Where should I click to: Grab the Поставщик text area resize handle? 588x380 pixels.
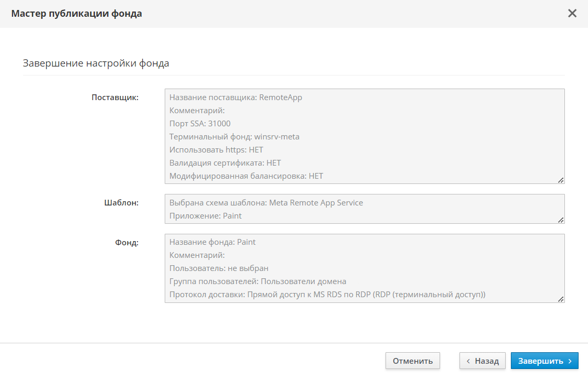pos(561,180)
